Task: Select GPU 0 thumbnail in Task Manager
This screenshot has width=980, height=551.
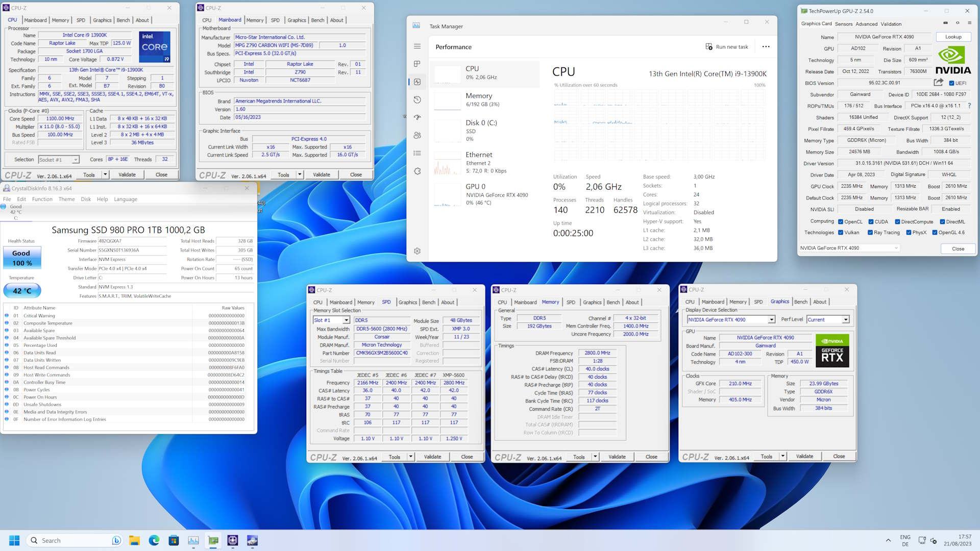Action: pyautogui.click(x=448, y=195)
